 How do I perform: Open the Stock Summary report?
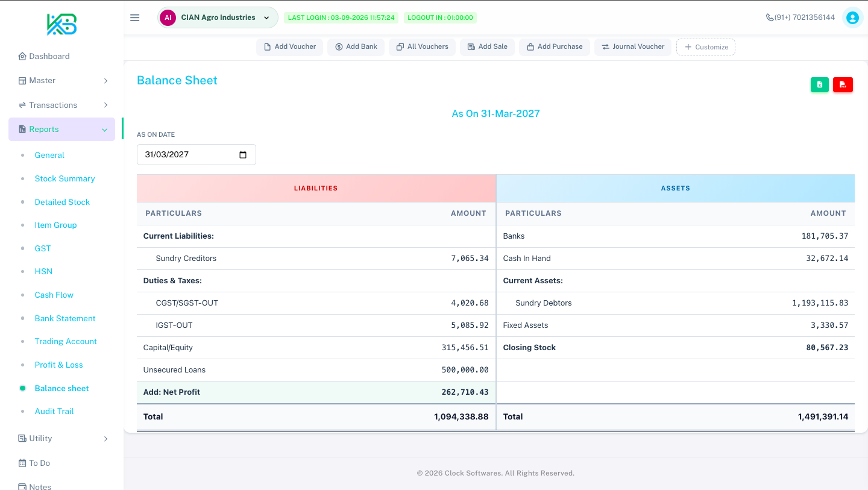point(64,178)
